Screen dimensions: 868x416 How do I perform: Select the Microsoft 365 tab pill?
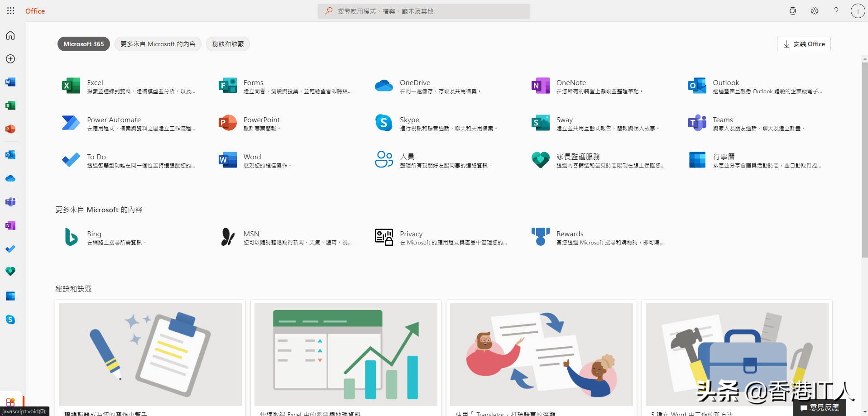click(84, 44)
